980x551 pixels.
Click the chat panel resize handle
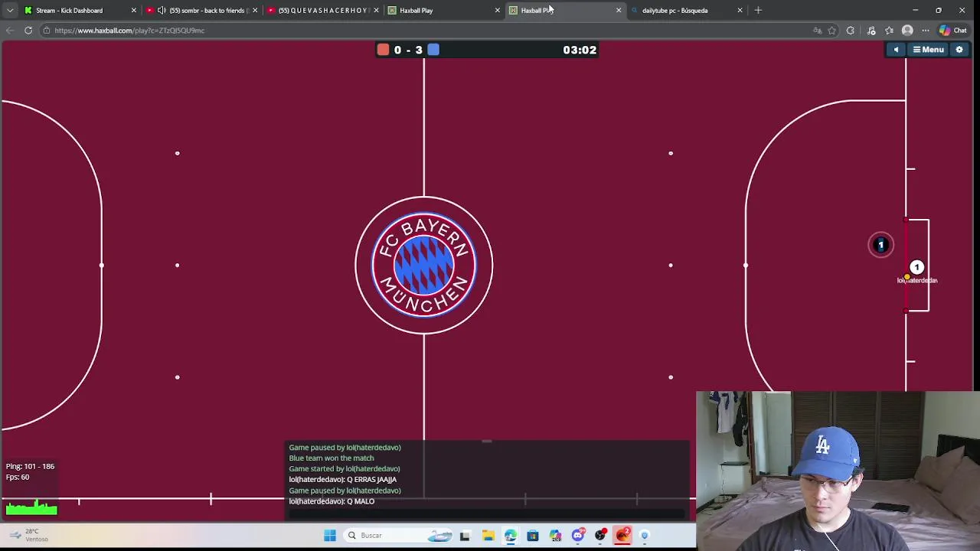(487, 442)
